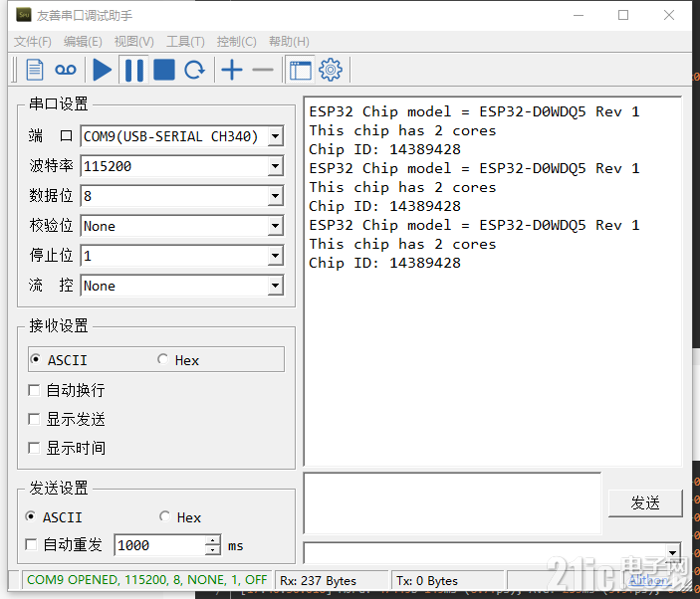The height and width of the screenshot is (599, 700).
Task: Click the Tx: 0 Bytes status counter
Action: pyautogui.click(x=427, y=581)
